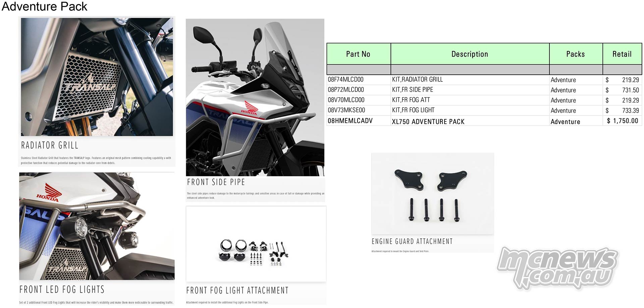
Task: Open the Engine Guard Attachment bolts image
Action: click(x=433, y=194)
